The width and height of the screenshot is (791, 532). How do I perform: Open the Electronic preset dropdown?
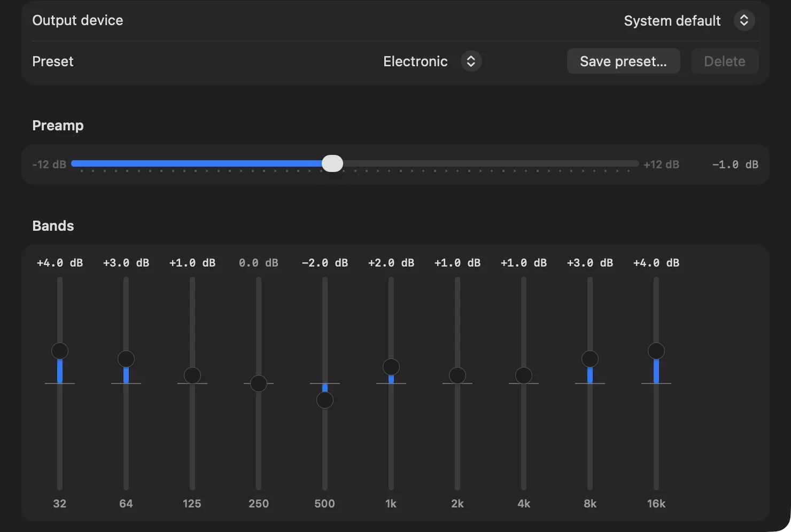click(432, 61)
